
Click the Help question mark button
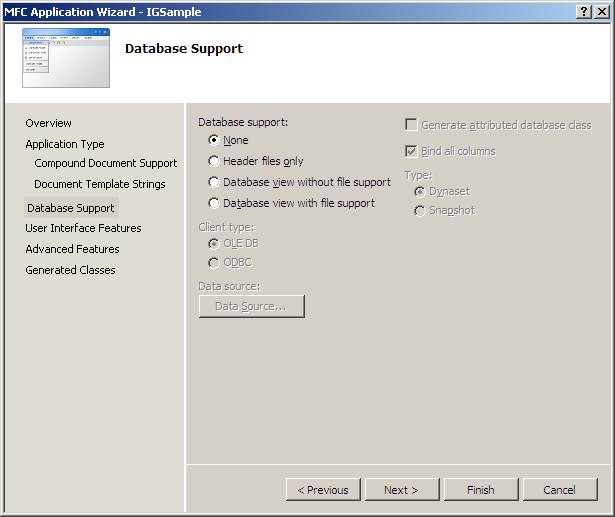pos(584,11)
